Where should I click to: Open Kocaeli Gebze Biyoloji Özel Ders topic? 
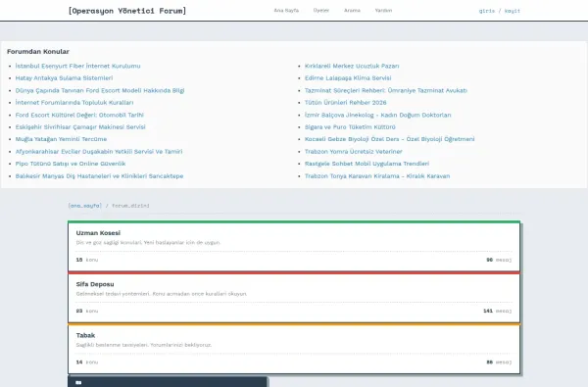[389, 139]
